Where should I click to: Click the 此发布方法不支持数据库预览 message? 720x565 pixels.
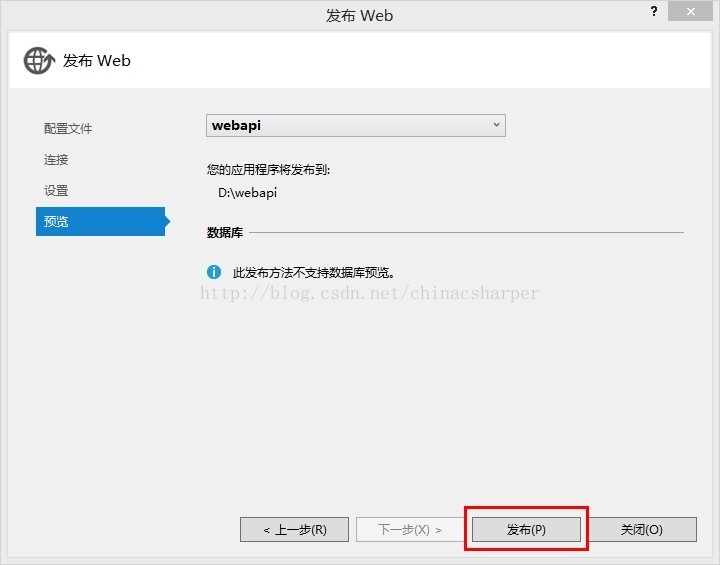click(x=314, y=273)
